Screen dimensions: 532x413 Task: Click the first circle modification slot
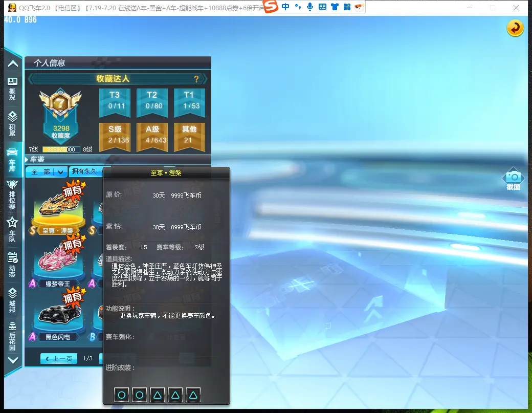[121, 395]
